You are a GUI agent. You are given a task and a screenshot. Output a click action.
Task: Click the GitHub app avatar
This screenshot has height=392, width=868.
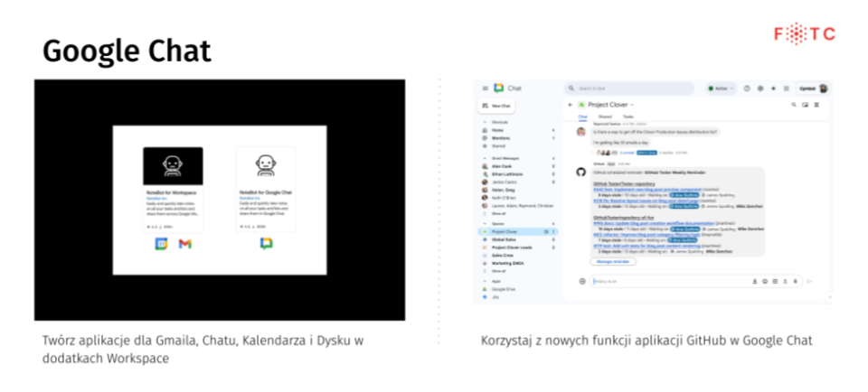pyautogui.click(x=580, y=172)
